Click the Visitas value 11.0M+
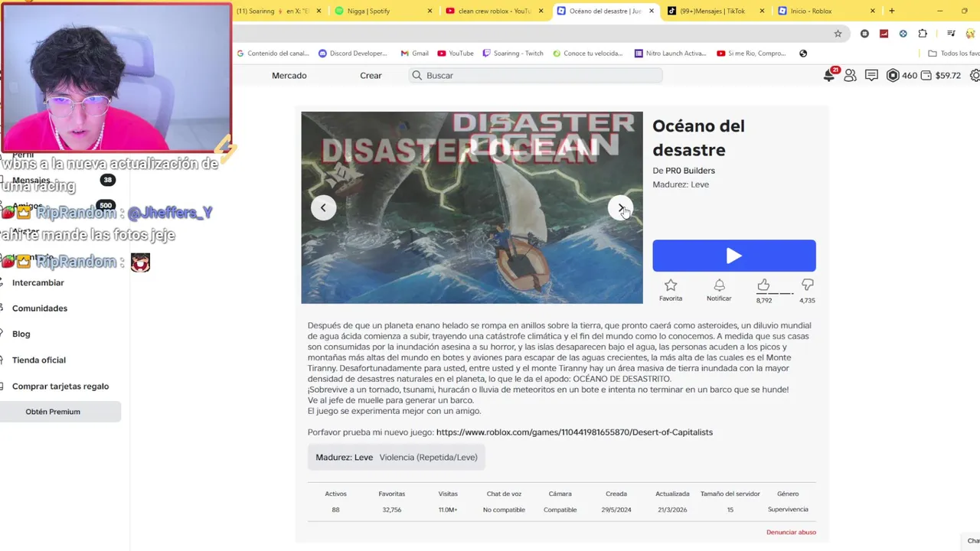The image size is (980, 551). pyautogui.click(x=448, y=510)
